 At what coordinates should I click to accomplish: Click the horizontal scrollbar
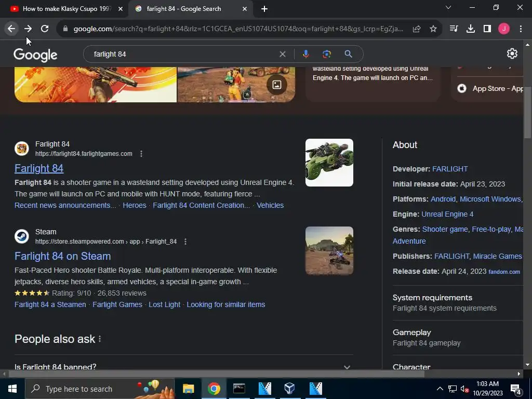point(217,374)
